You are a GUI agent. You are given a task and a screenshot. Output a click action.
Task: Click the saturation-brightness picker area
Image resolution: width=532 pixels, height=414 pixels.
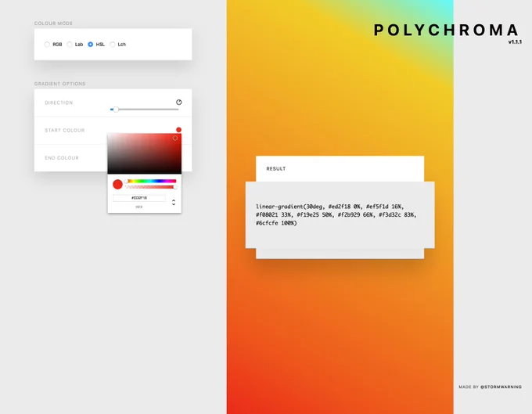click(x=145, y=153)
